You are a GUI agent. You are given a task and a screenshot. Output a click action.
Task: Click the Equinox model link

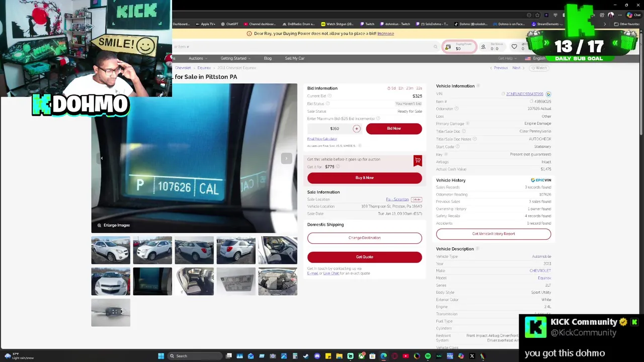click(x=544, y=278)
